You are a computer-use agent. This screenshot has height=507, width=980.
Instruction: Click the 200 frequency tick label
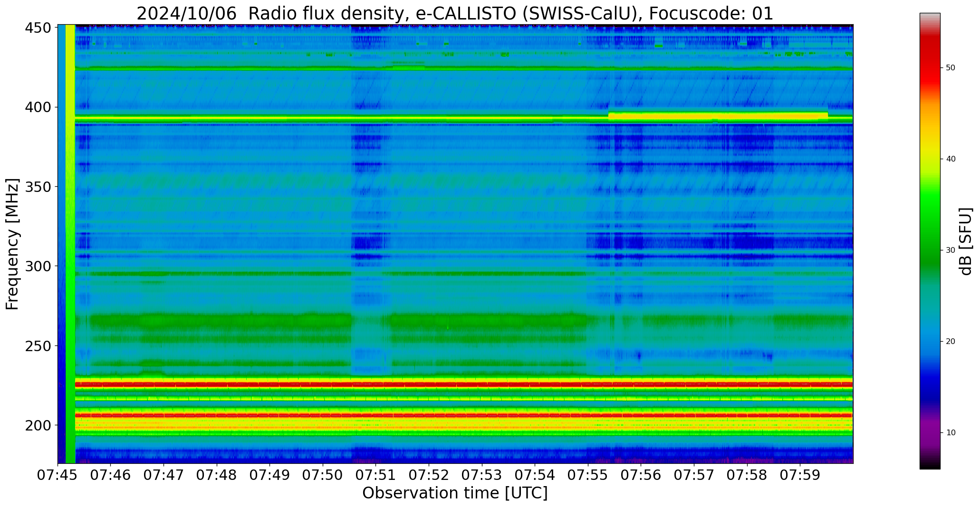[38, 425]
